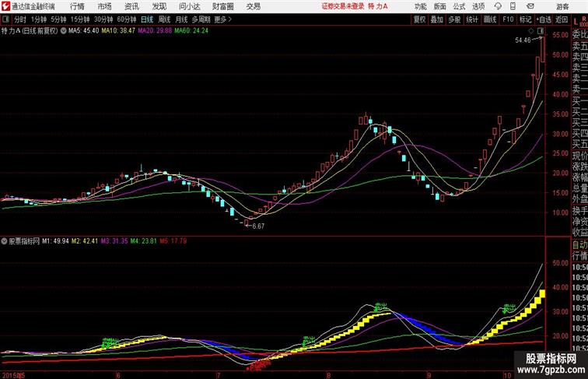The width and height of the screenshot is (588, 379).
Task: Toggle the right panel icon above price axis
Action: coord(541,31)
